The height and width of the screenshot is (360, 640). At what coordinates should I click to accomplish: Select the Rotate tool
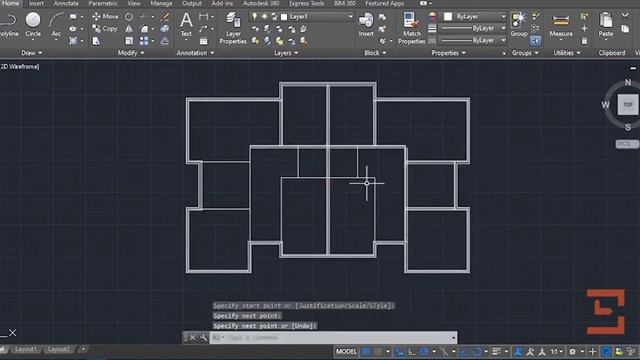(129, 17)
